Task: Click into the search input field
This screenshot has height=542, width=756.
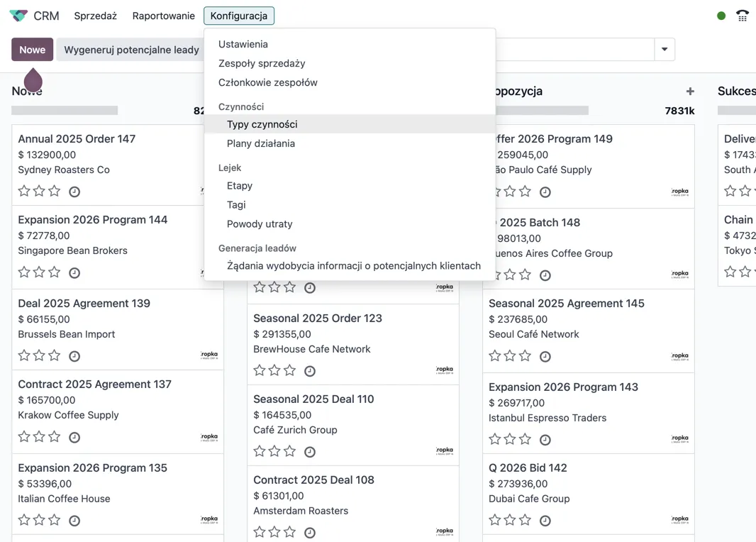Action: pos(574,49)
